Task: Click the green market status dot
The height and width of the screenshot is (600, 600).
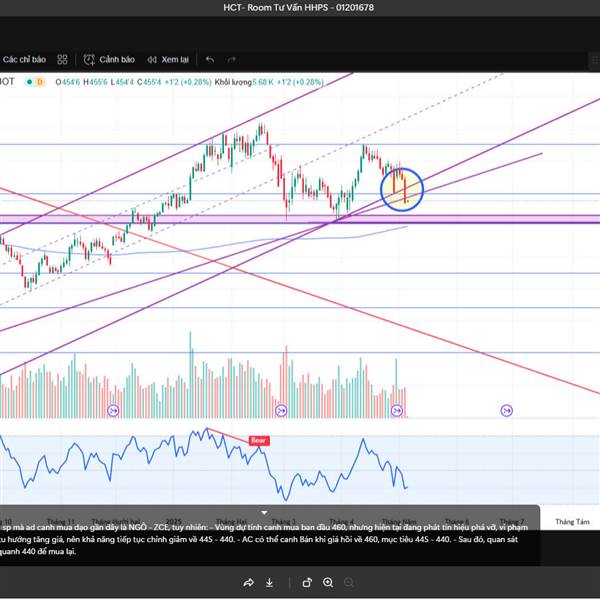Action: point(29,82)
